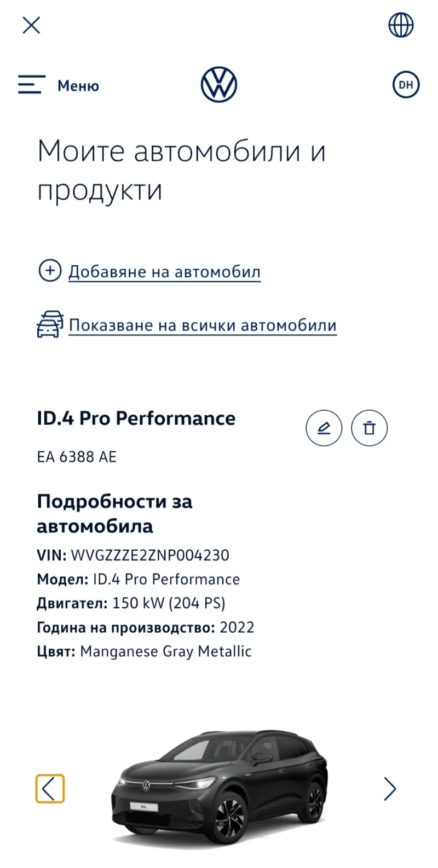Open Показване на всички автомобили link
438x868 pixels.
203,325
